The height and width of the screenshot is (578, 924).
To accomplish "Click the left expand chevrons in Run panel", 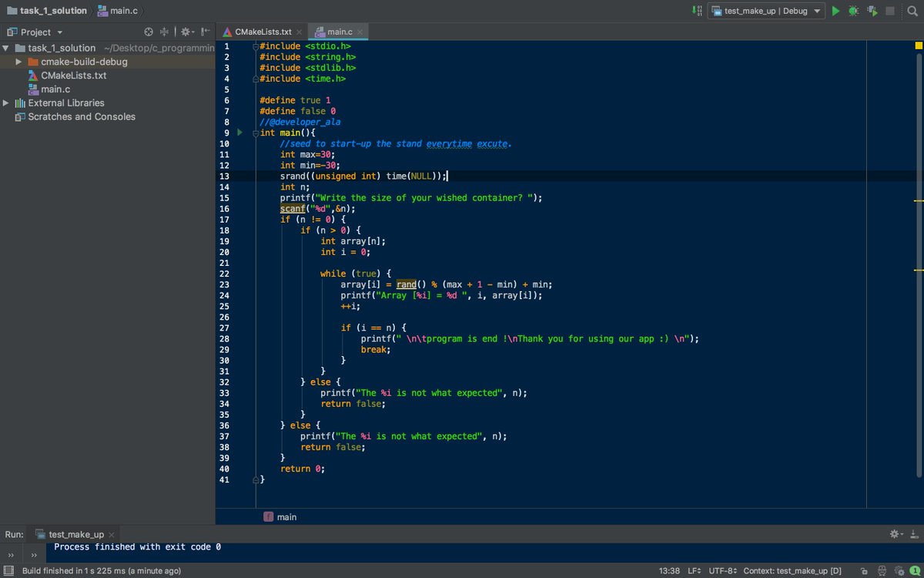I will [x=11, y=554].
